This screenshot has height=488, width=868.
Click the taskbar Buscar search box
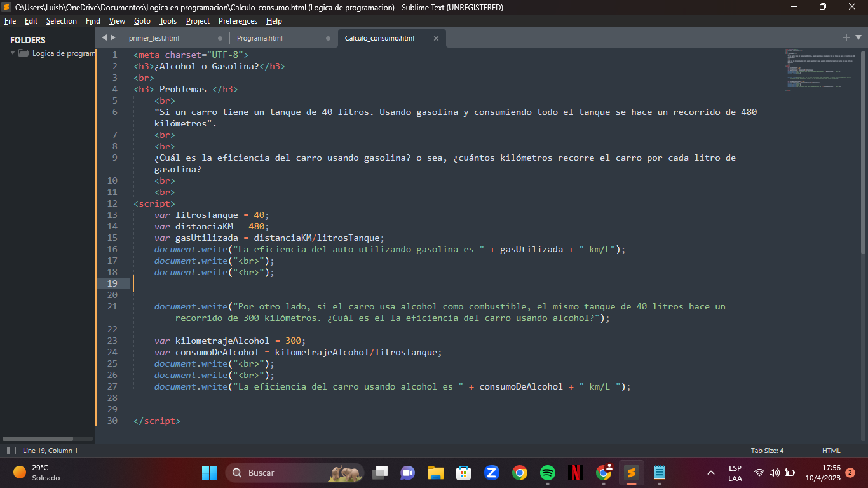pyautogui.click(x=294, y=473)
